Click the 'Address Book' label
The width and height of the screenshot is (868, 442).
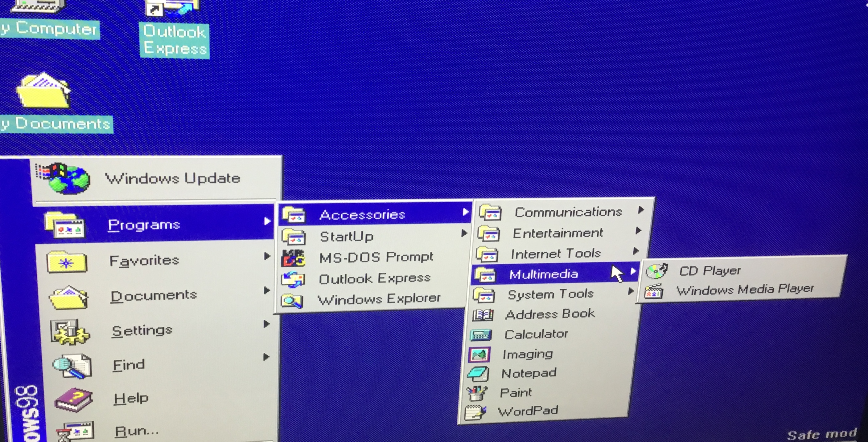tap(550, 314)
